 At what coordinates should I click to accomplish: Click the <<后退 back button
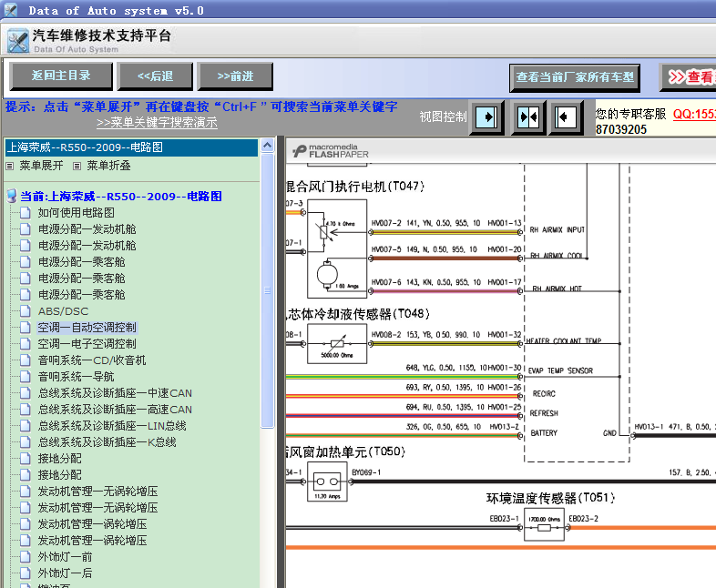coord(155,76)
